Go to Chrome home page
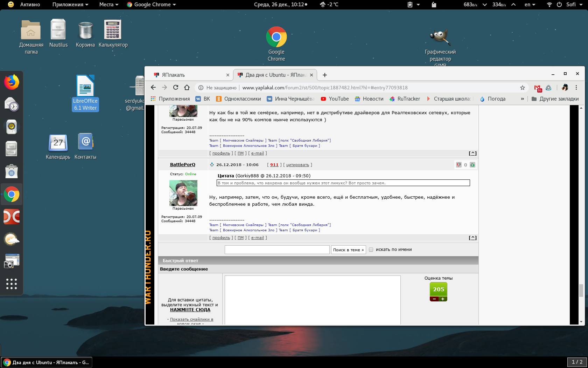 pyautogui.click(x=187, y=88)
